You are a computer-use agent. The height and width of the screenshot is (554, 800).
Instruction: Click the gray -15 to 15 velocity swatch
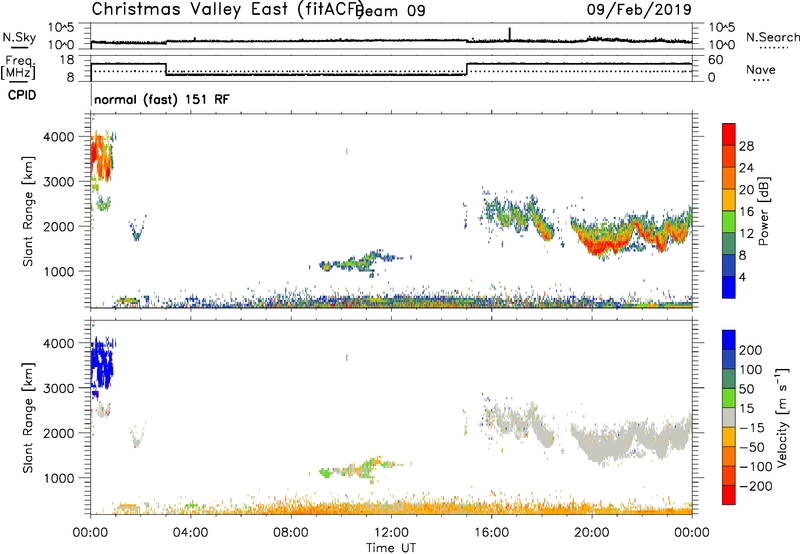click(729, 417)
